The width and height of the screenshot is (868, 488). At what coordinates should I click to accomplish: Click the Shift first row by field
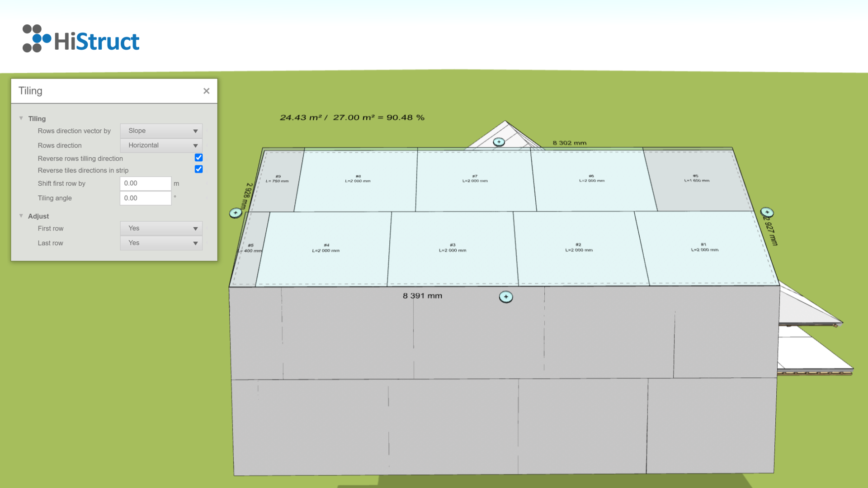click(146, 183)
